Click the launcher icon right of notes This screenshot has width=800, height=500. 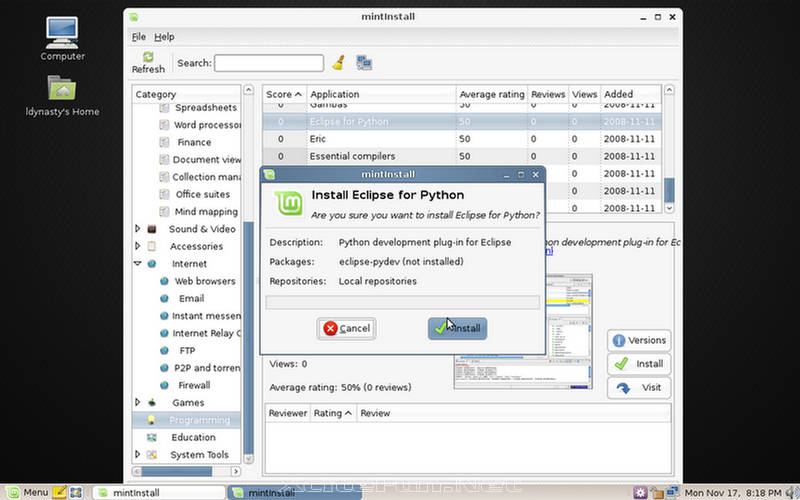pyautogui.click(x=76, y=492)
